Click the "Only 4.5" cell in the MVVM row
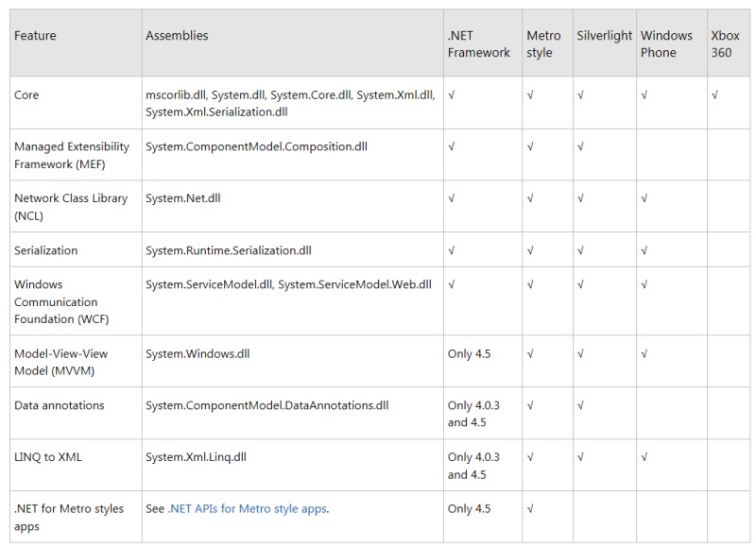 [469, 353]
